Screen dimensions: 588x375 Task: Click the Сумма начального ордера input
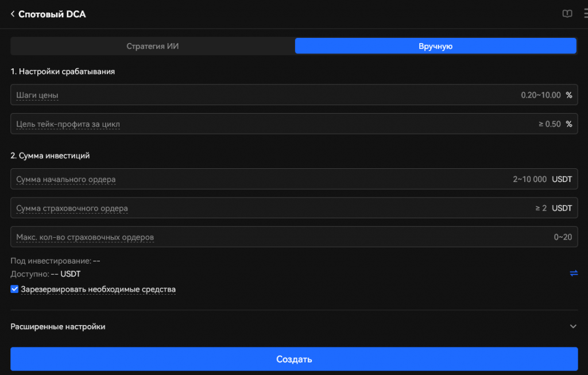pos(294,179)
